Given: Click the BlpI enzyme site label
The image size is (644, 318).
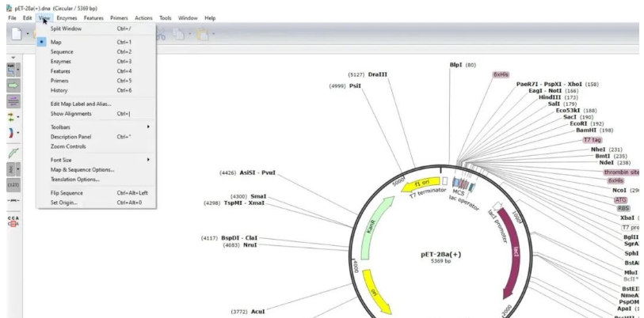Looking at the screenshot, I should (456, 65).
